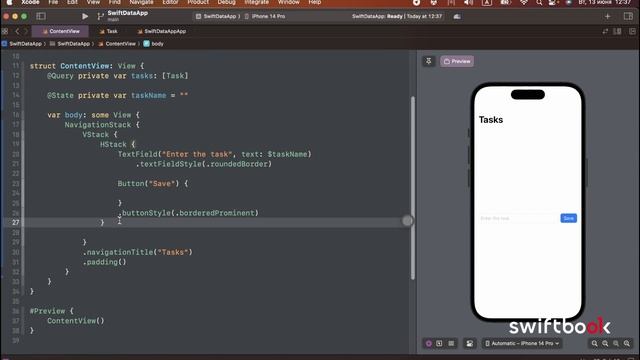Click the Enter the task field in preview
This screenshot has height=360, width=640.
[518, 218]
